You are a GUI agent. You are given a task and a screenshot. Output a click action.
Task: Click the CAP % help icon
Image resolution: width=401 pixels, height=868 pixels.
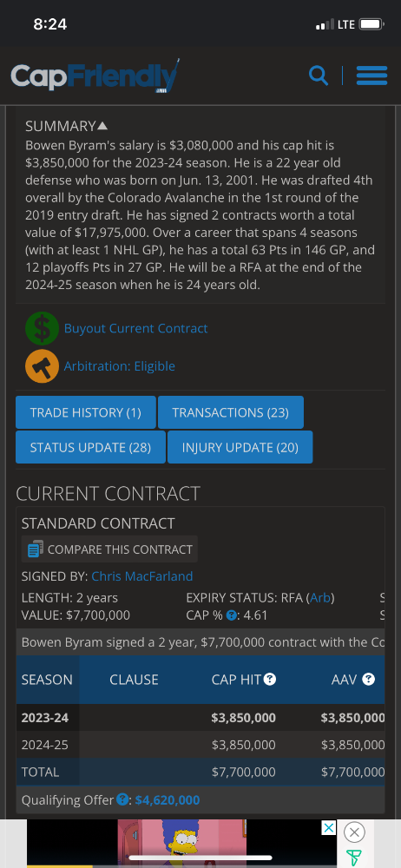(x=232, y=615)
